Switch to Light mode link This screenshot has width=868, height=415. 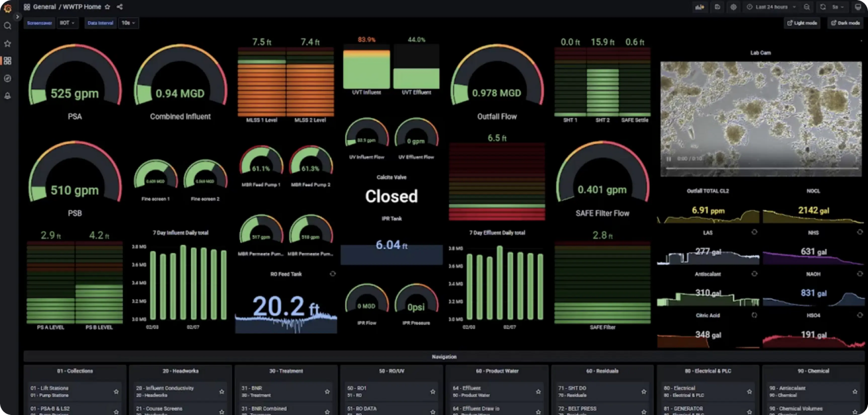802,23
